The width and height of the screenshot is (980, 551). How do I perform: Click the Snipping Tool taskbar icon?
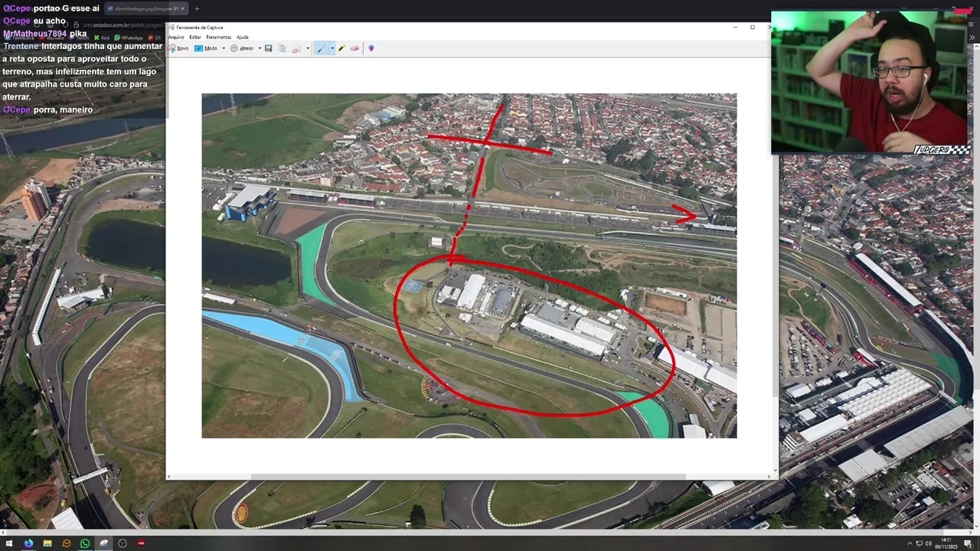pos(104,543)
